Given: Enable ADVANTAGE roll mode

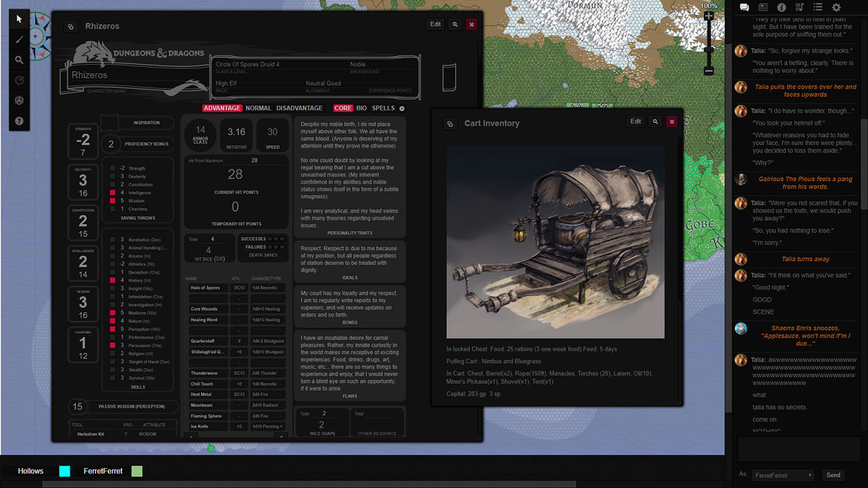Looking at the screenshot, I should pyautogui.click(x=222, y=108).
